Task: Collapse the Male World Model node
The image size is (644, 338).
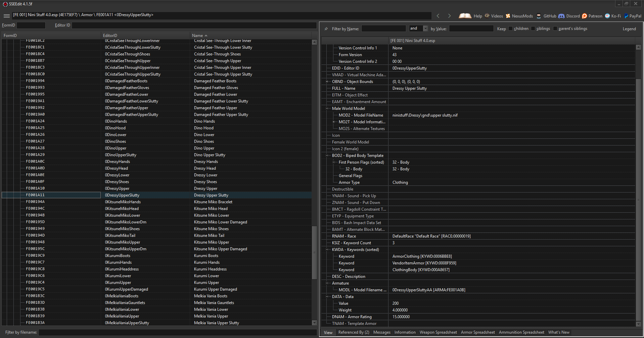Action: [x=327, y=109]
